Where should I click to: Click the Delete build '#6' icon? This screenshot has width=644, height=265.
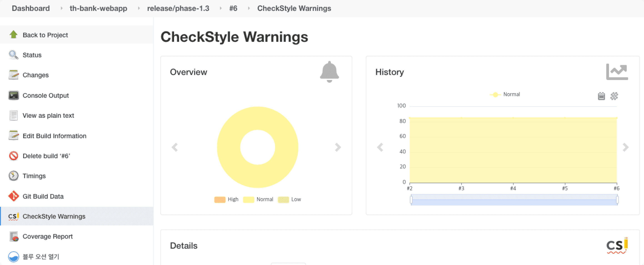(13, 155)
